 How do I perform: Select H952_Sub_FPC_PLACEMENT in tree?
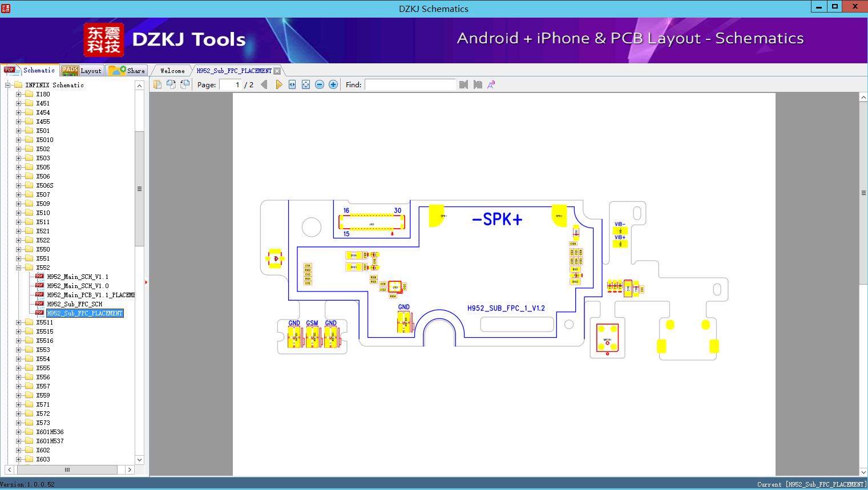coord(84,313)
